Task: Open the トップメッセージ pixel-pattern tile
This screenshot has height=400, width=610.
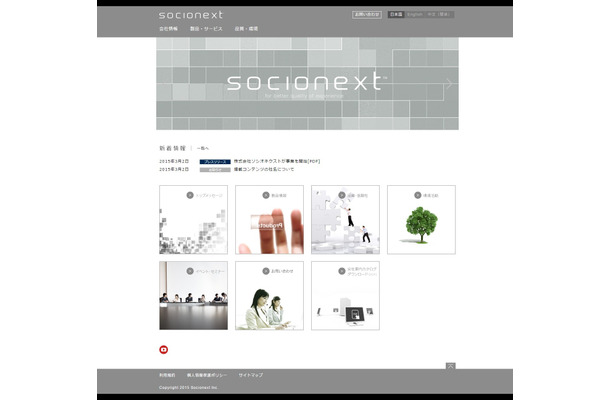Action: [193, 220]
